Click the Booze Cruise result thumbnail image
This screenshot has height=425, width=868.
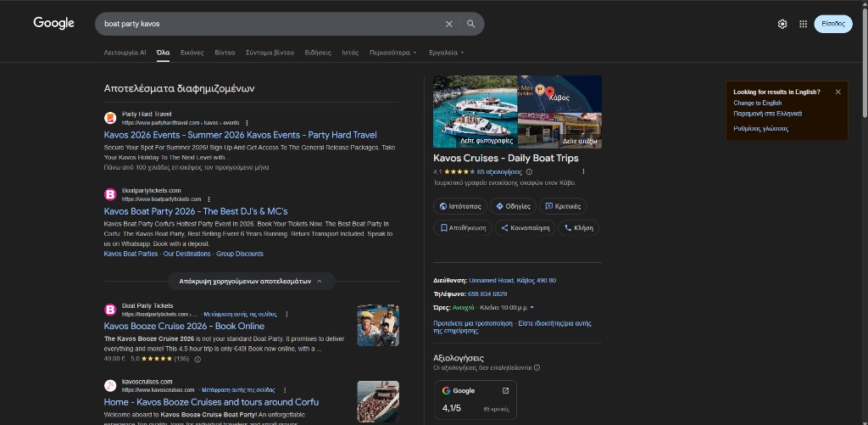pyautogui.click(x=378, y=325)
